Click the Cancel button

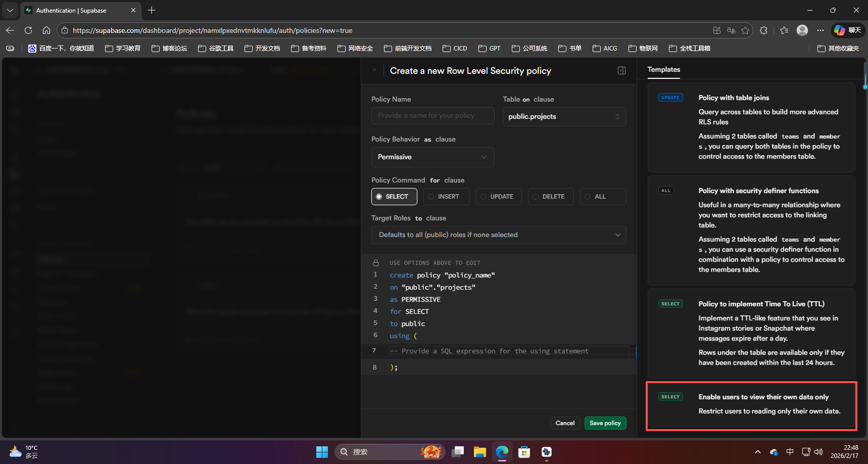click(565, 423)
